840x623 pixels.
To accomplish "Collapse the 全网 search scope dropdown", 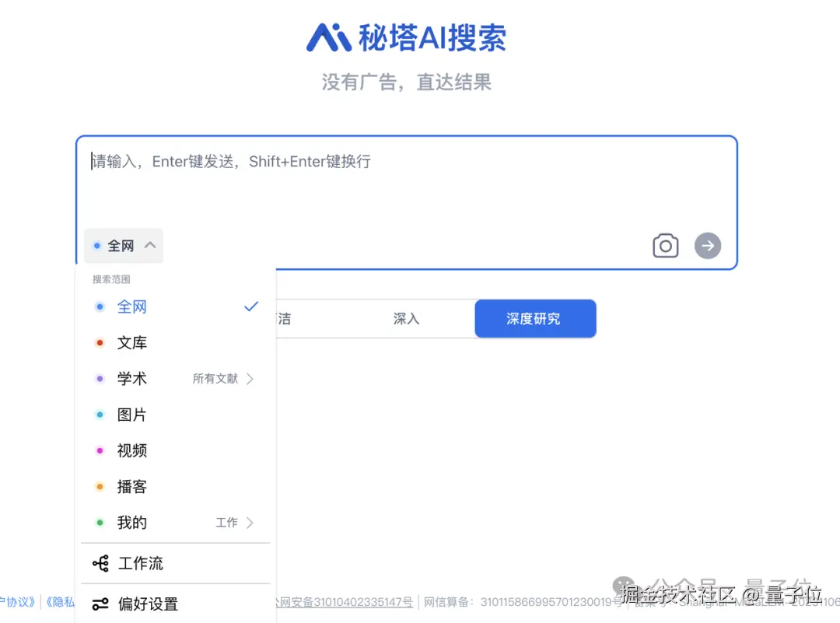I will 123,246.
